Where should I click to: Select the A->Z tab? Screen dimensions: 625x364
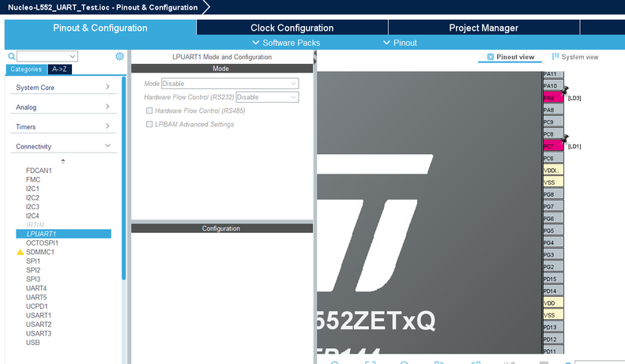point(59,69)
